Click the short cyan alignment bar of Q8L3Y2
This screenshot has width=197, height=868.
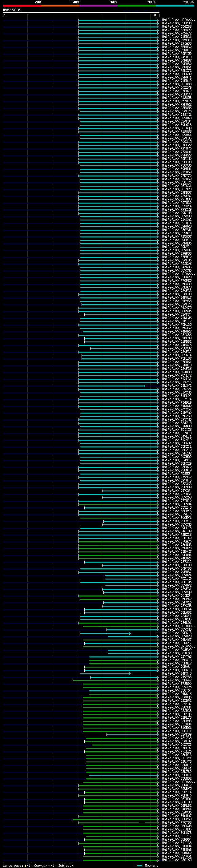coord(112,386)
